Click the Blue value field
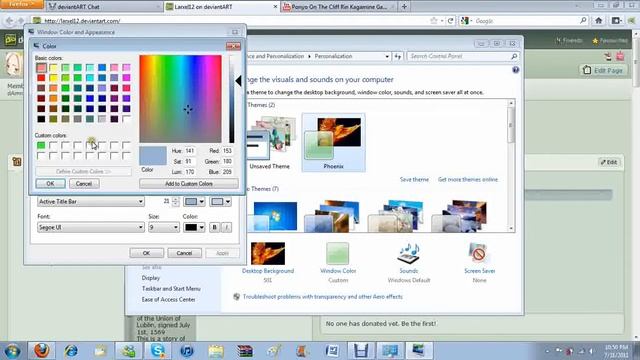The height and width of the screenshot is (360, 640). pos(228,172)
